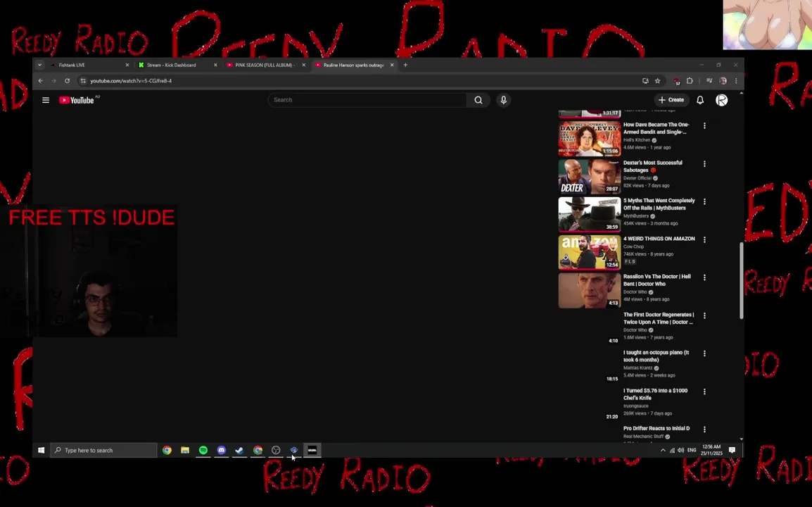The height and width of the screenshot is (507, 812).
Task: Open the 4 WEIRD THINGS ON AMAZON thumbnail
Action: point(590,253)
